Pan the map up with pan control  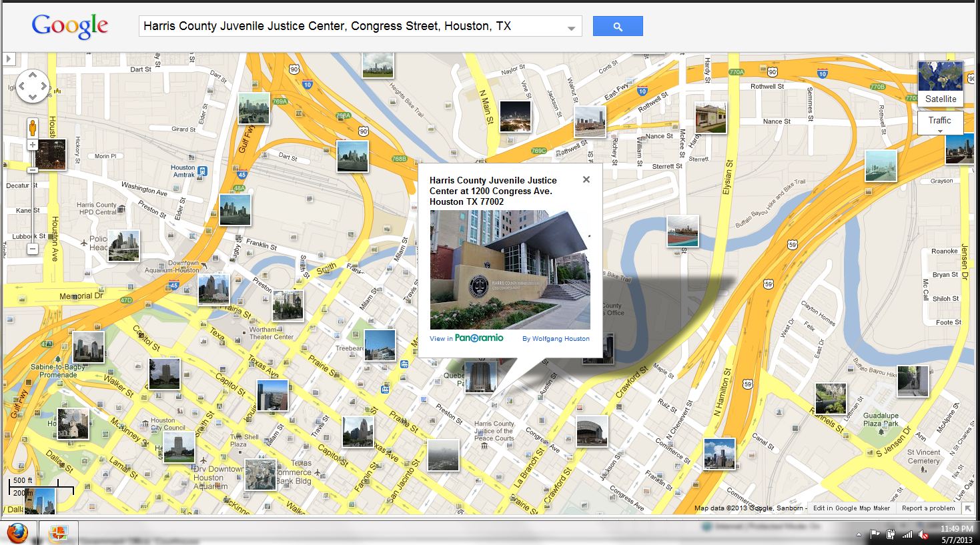[32, 74]
